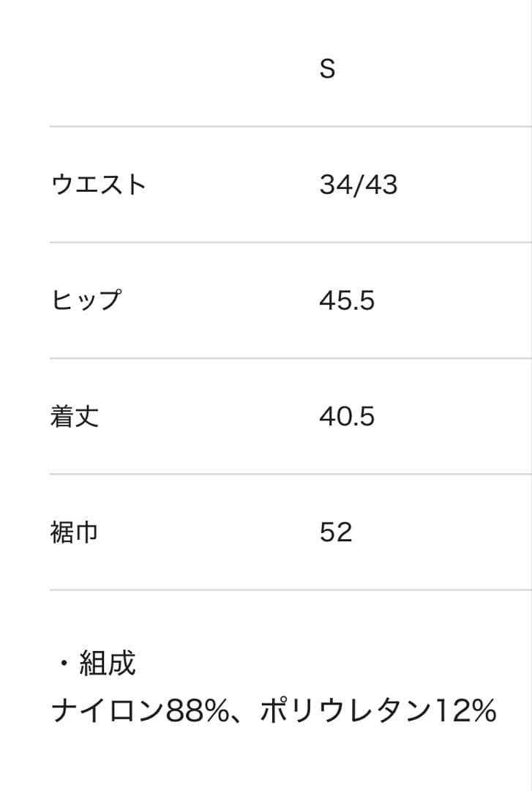Click the 組成 composition heading
The image size is (532, 791).
107,664
